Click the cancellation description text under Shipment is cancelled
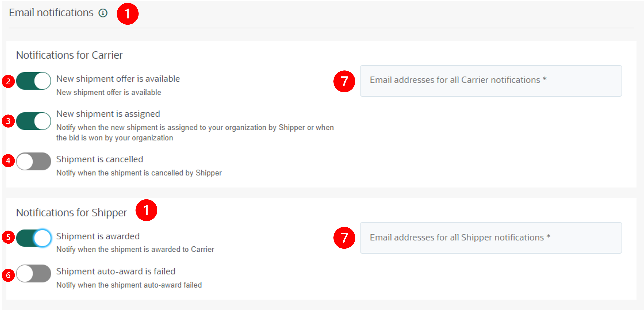This screenshot has width=644, height=310. coord(139,172)
